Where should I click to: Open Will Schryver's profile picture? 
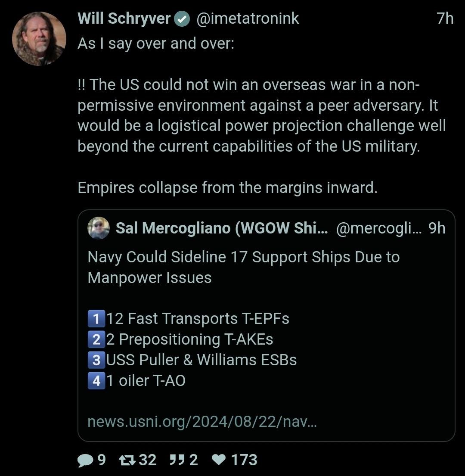[x=39, y=39]
